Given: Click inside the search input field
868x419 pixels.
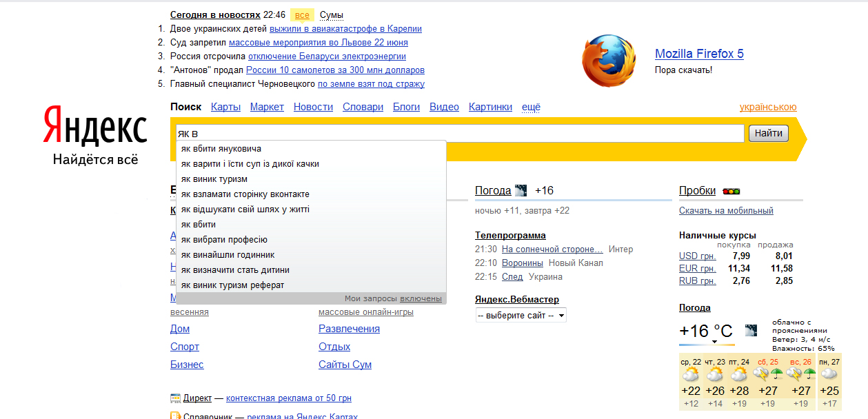Looking at the screenshot, I should coord(460,133).
